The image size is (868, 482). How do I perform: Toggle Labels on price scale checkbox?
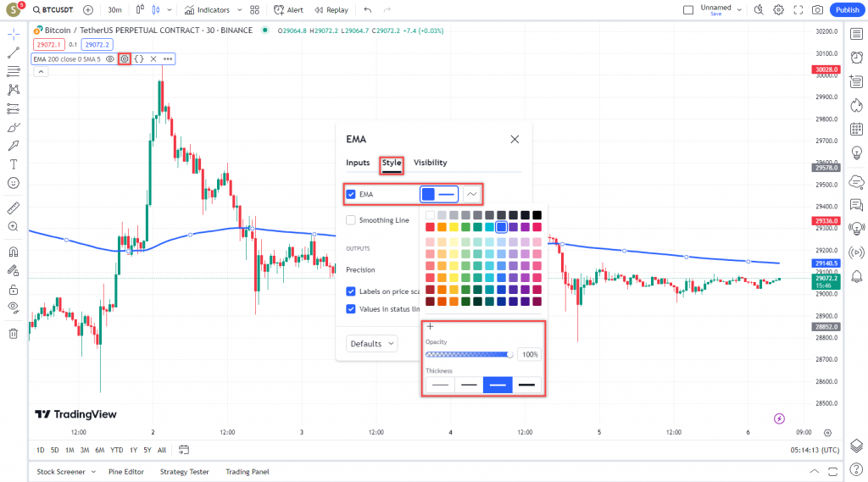[351, 291]
